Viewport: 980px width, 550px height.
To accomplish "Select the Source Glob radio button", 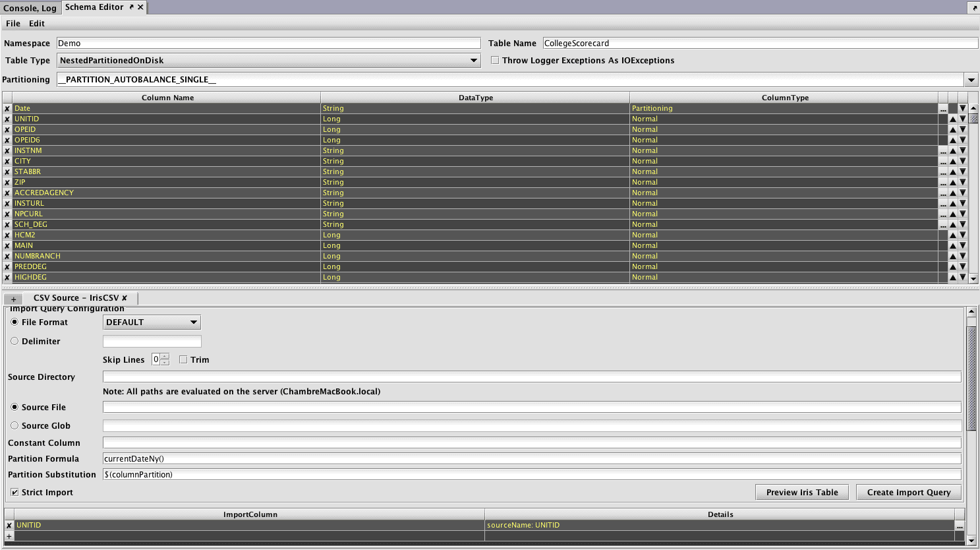I will [x=14, y=426].
